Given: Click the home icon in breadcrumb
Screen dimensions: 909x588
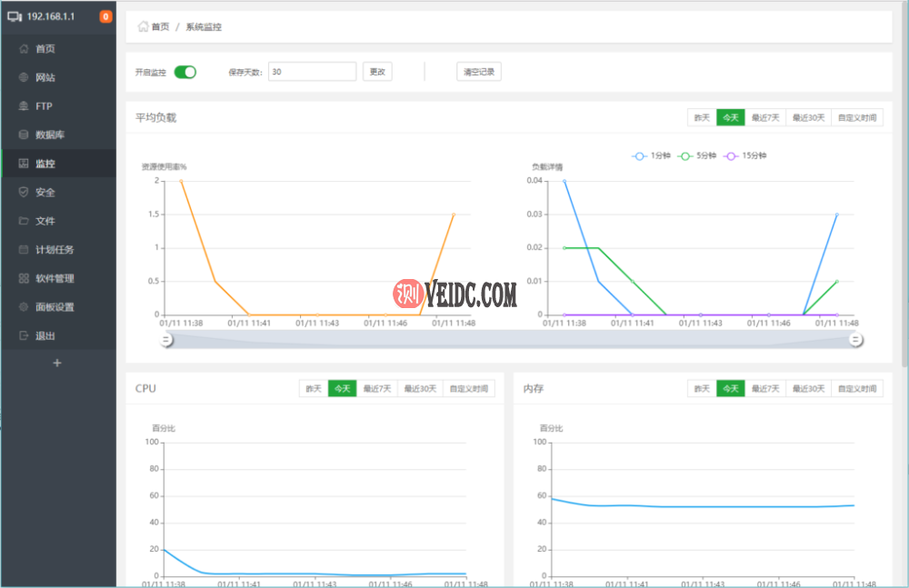Looking at the screenshot, I should point(143,26).
